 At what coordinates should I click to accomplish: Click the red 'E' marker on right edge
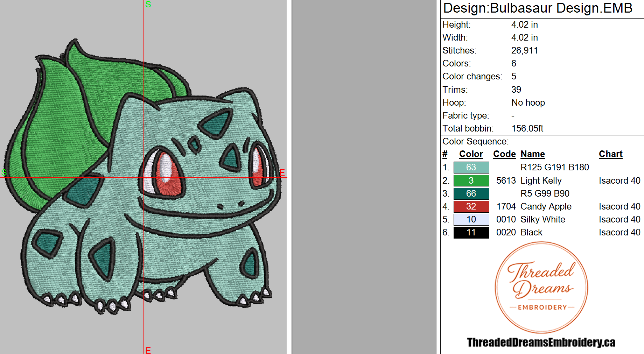282,172
